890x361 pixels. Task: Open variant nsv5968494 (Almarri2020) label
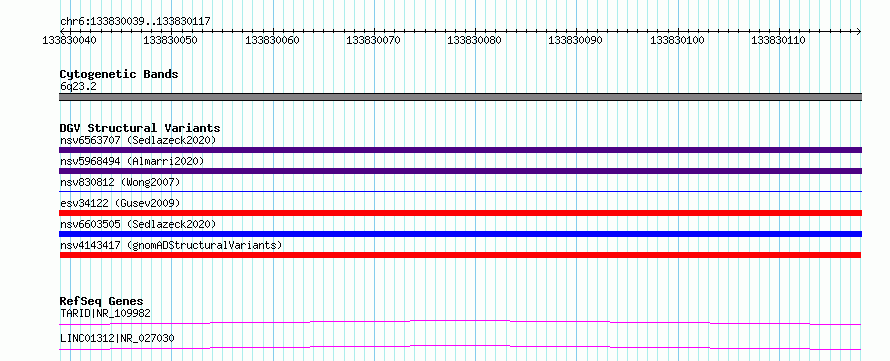click(x=132, y=161)
